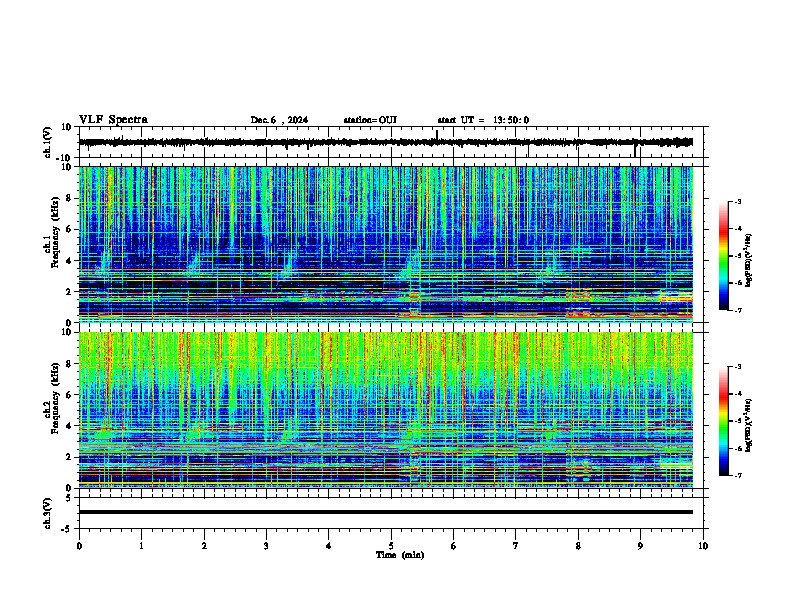Click inside the ch.1 frequency spectrogram
The height and width of the screenshot is (612, 792).
[386, 244]
